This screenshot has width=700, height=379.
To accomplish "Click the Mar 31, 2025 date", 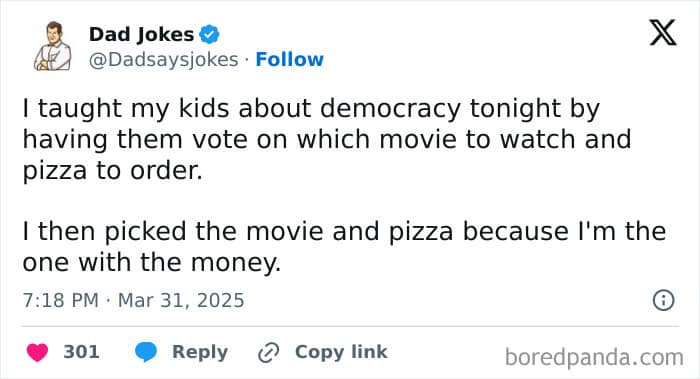I will (181, 300).
